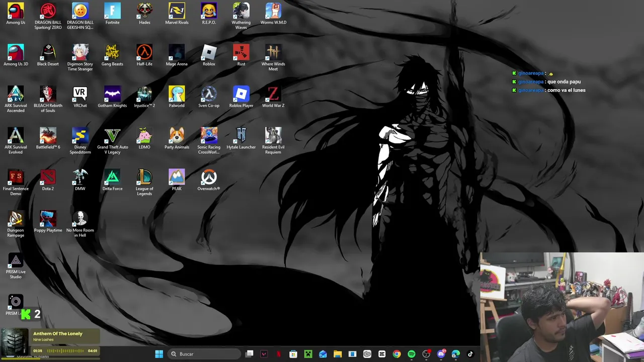The width and height of the screenshot is (644, 362).
Task: Open Party Animals shortcut
Action: point(177,139)
